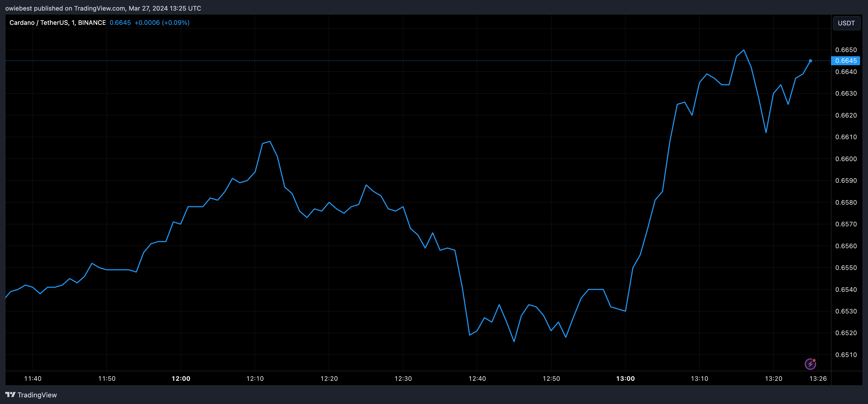Click the TradingView logo at bottom left
868x404 pixels.
tap(31, 394)
